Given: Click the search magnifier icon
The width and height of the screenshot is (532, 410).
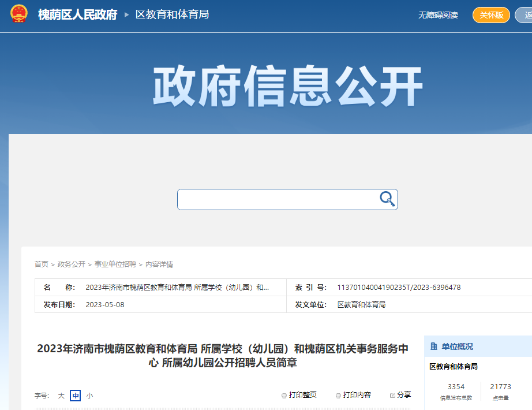Looking at the screenshot, I should [x=387, y=199].
